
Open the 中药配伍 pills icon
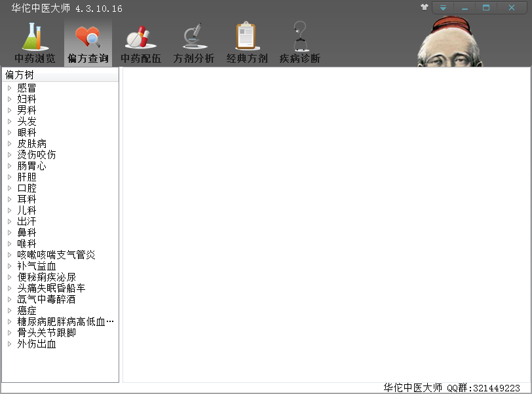point(140,37)
